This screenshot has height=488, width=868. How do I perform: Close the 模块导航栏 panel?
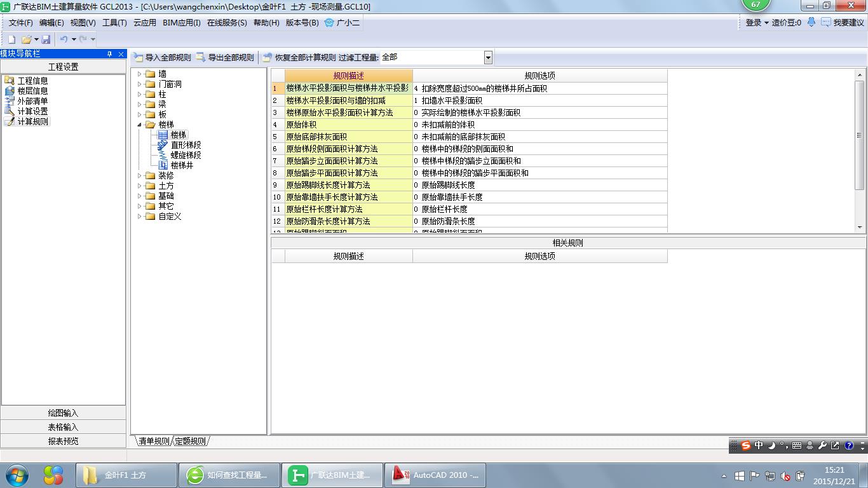[121, 54]
